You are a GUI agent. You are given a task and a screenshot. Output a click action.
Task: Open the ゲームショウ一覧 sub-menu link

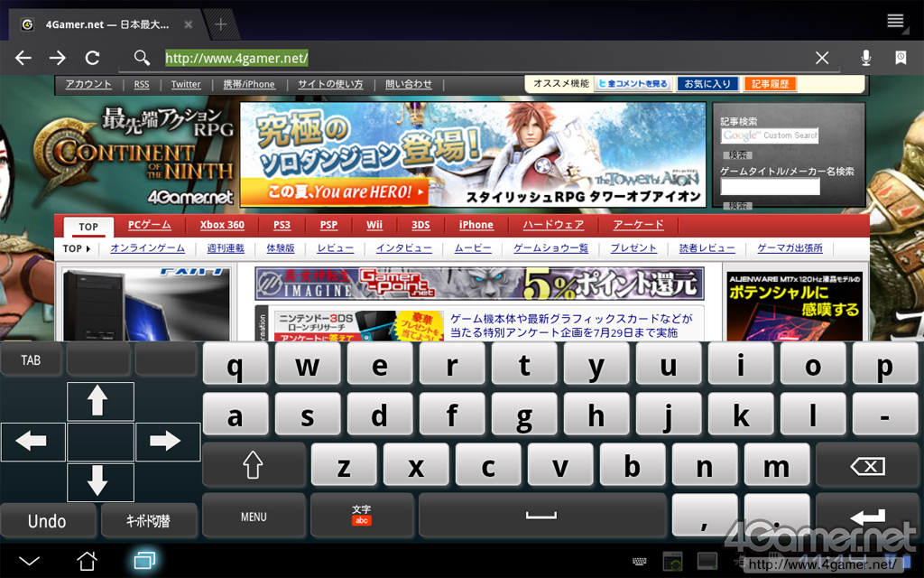pos(551,248)
